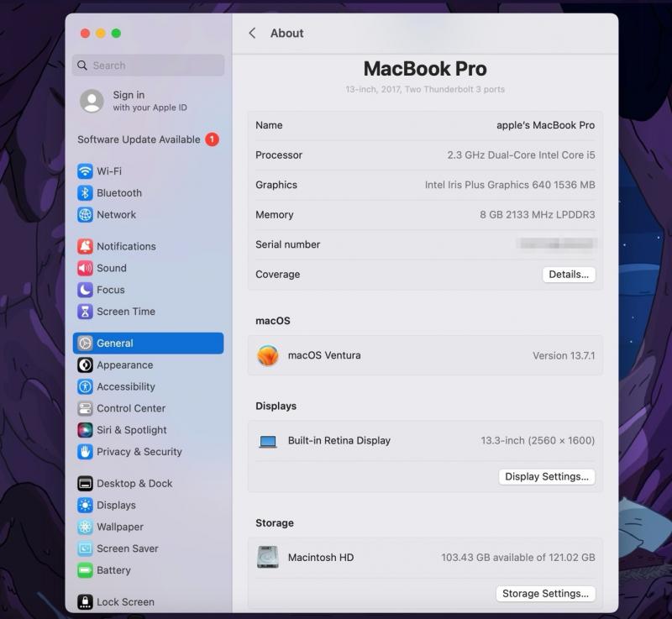Select the Network sidebar label
672x619 pixels.
pyautogui.click(x=116, y=215)
